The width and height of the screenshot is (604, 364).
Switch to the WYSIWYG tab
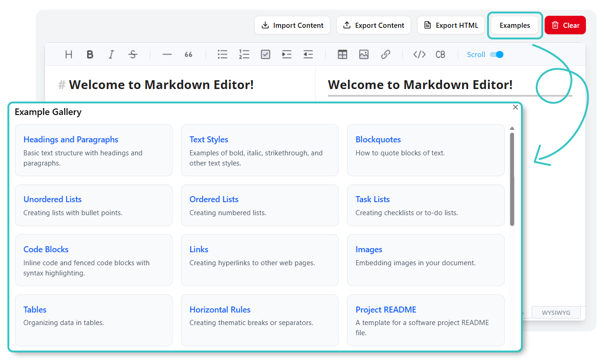556,312
